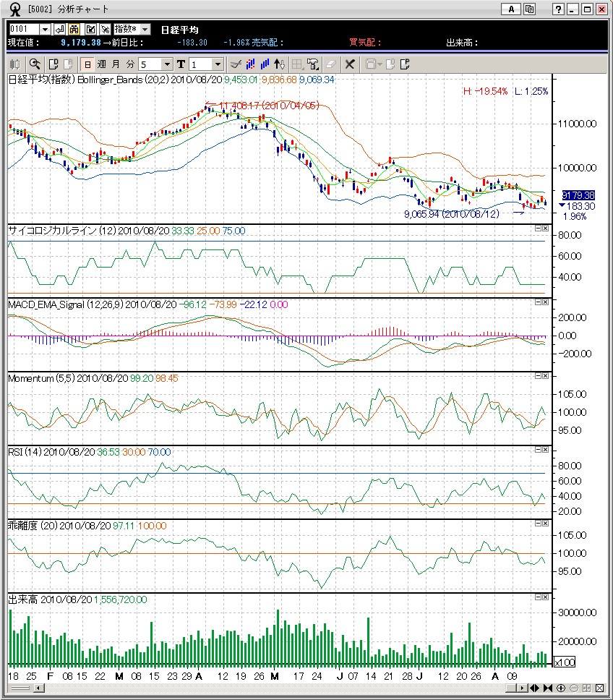This screenshot has height=700, width=613.
Task: Click the black X delete icon in toolbar
Action: click(350, 64)
